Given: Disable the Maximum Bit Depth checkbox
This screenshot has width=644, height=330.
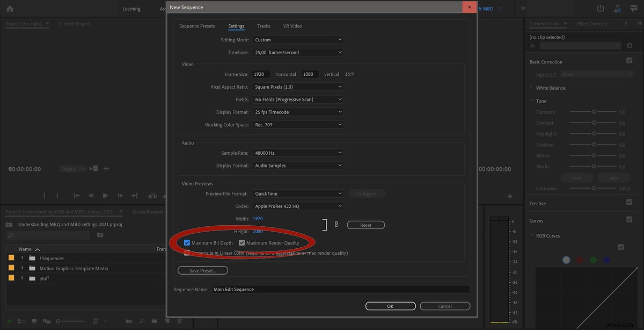Looking at the screenshot, I should pos(187,243).
